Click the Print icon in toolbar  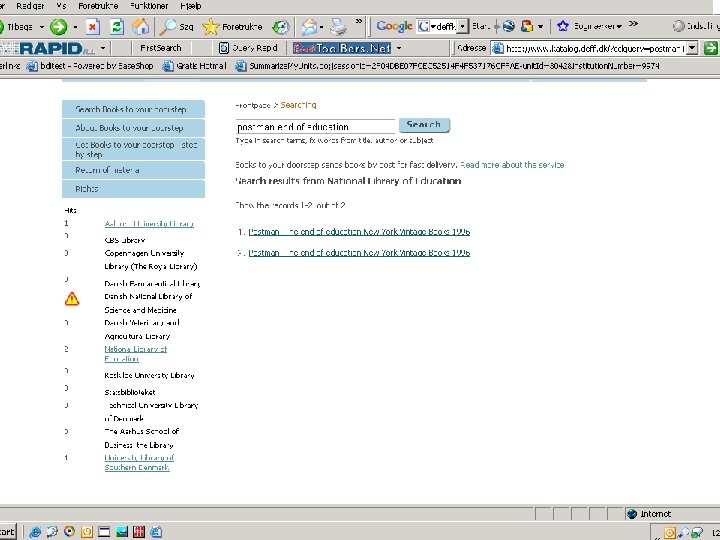coord(339,27)
